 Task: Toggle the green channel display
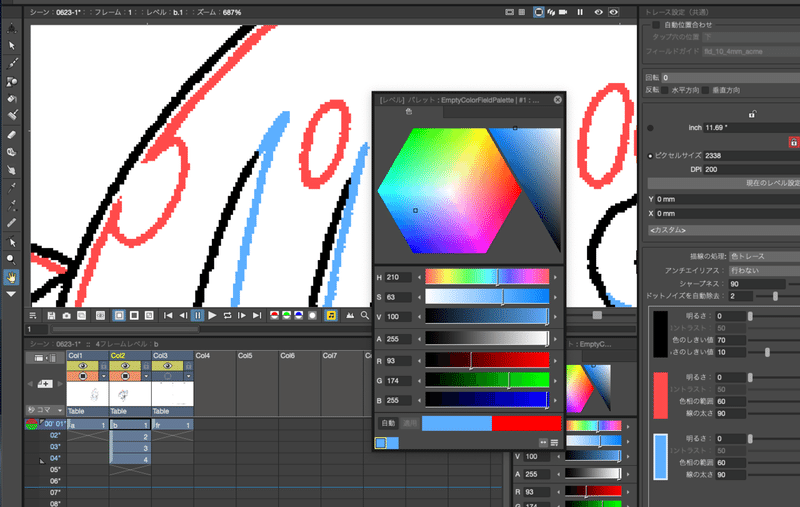pyautogui.click(x=287, y=316)
